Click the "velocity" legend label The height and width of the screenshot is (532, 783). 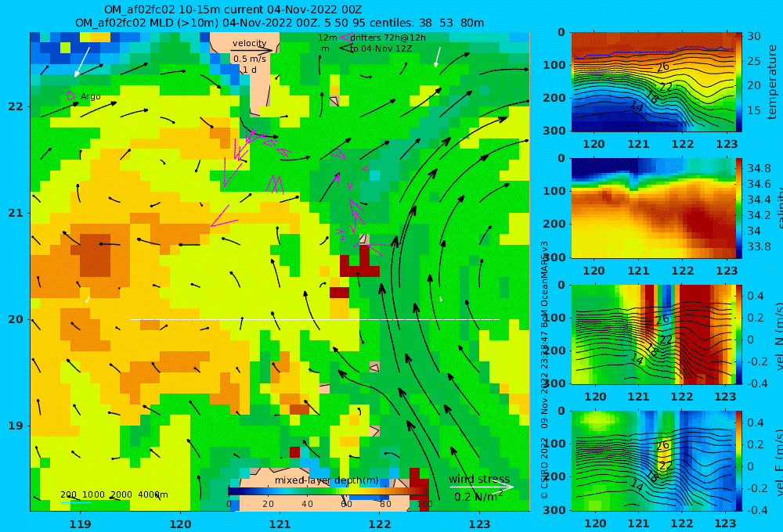click(249, 43)
